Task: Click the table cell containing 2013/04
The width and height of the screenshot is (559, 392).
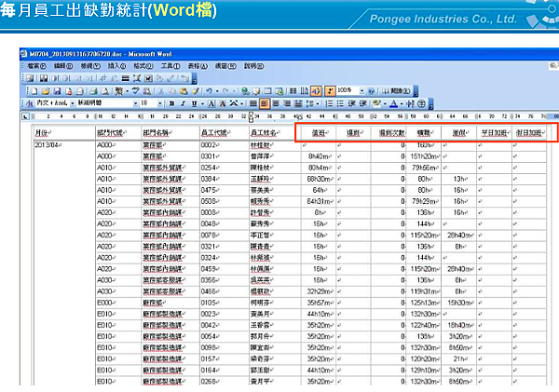Action: pyautogui.click(x=47, y=145)
